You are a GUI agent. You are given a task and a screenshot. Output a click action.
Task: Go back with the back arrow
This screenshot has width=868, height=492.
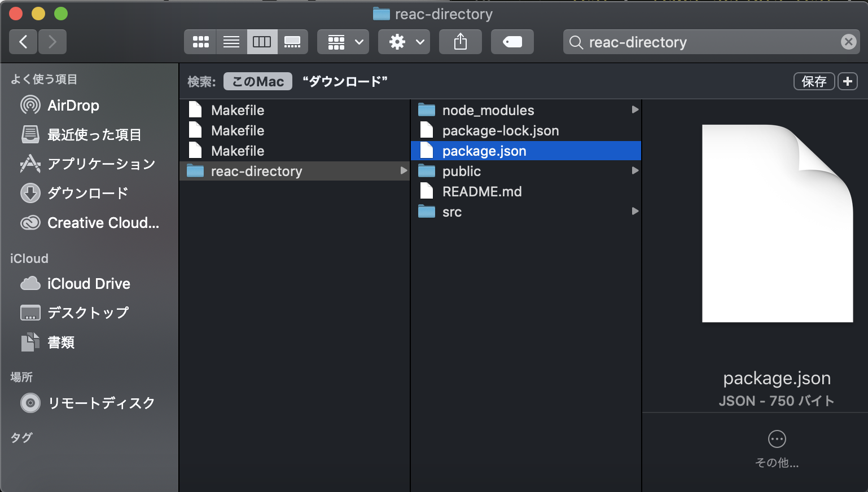click(x=23, y=42)
